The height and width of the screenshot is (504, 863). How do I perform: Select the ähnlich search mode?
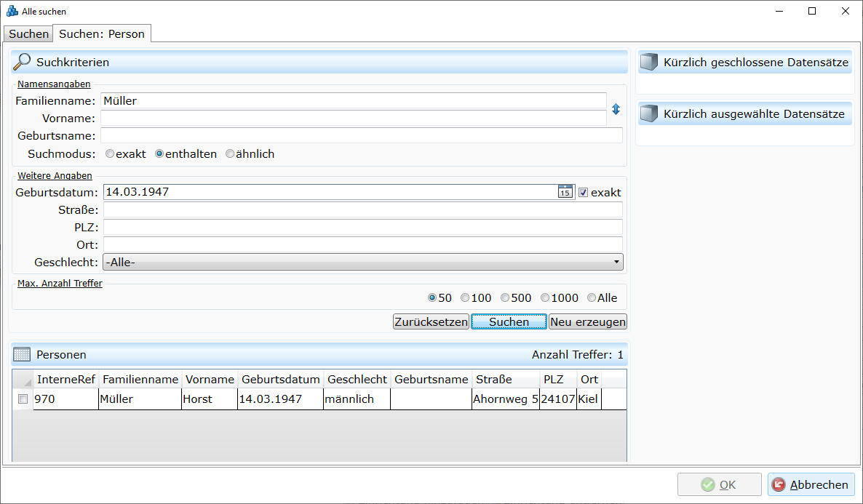coord(230,154)
